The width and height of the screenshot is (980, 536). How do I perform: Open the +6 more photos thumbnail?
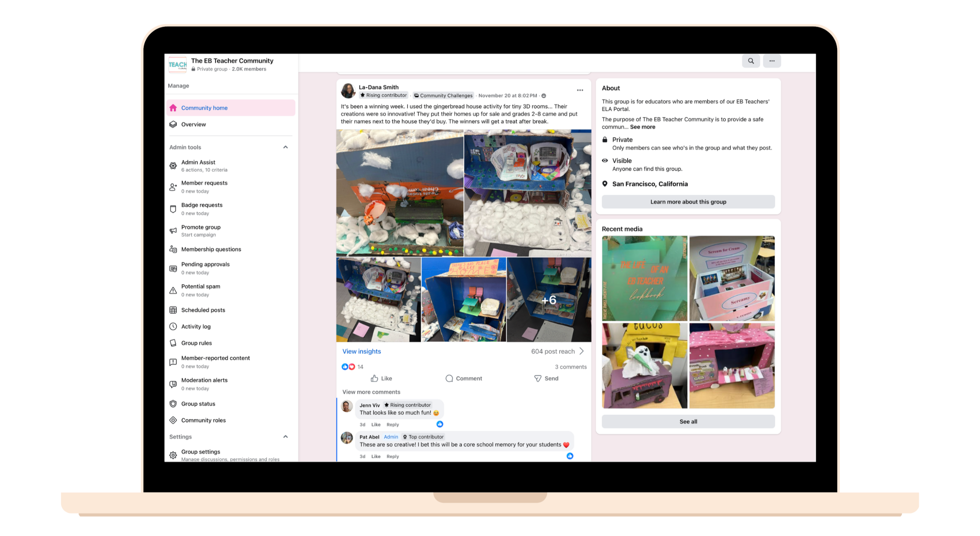tap(549, 300)
